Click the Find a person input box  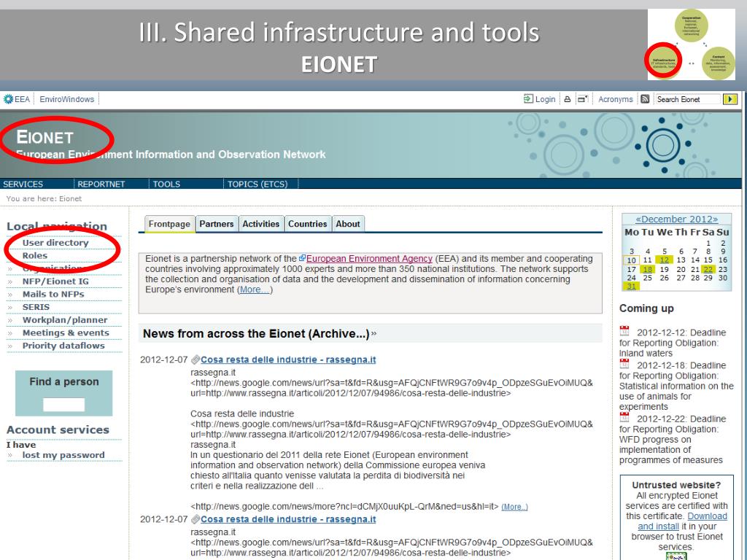[x=64, y=405]
